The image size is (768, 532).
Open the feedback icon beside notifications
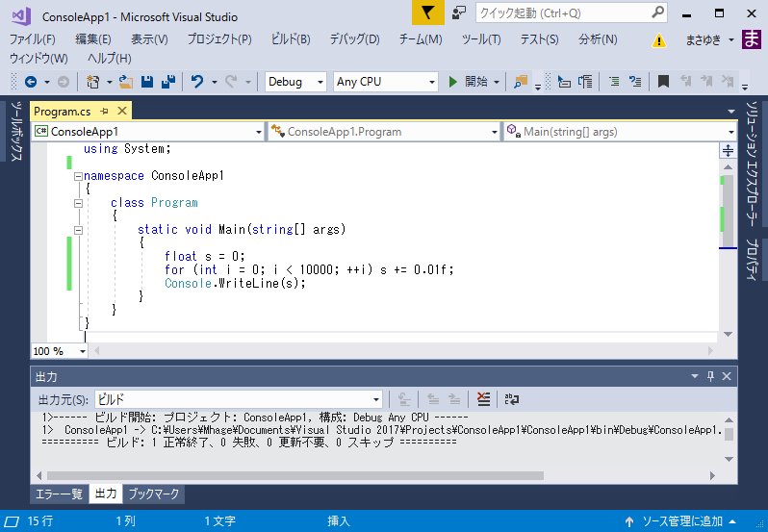tap(459, 13)
